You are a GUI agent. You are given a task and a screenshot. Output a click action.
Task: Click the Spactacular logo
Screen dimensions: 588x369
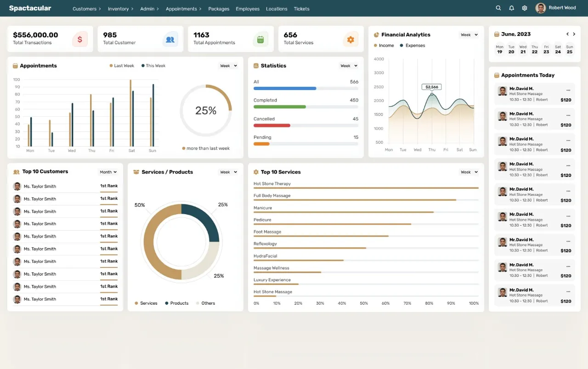coord(30,8)
